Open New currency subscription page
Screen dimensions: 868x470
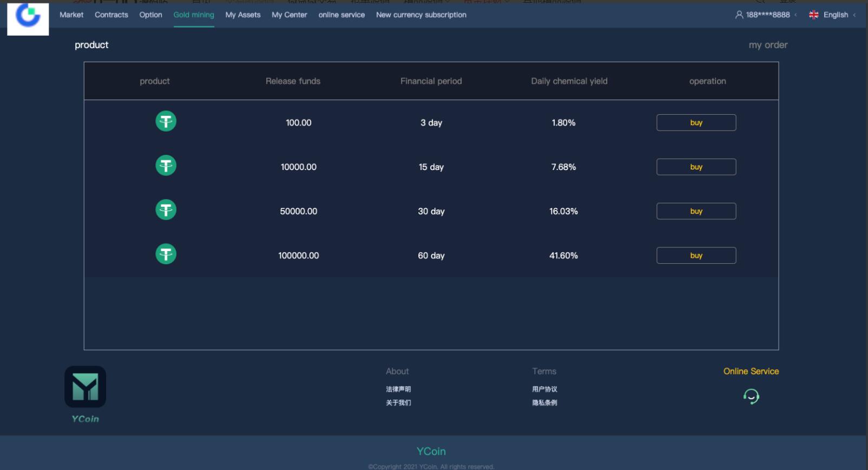pos(421,15)
